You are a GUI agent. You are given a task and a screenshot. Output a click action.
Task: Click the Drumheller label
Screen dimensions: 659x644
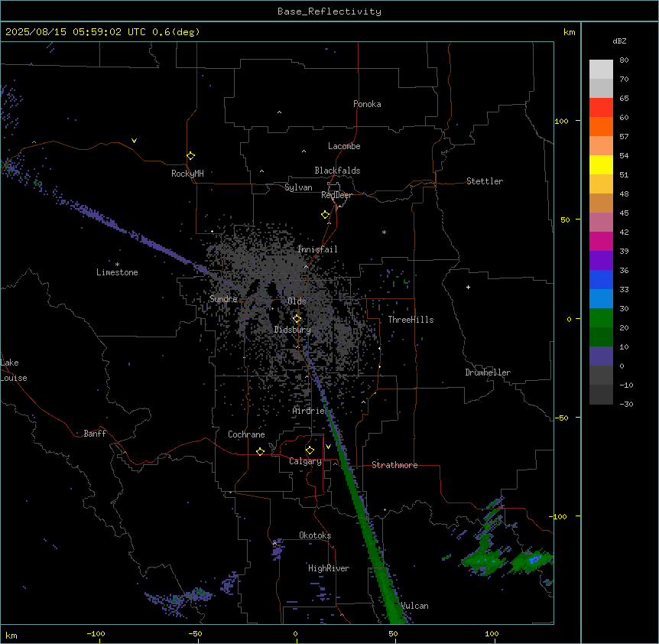488,372
